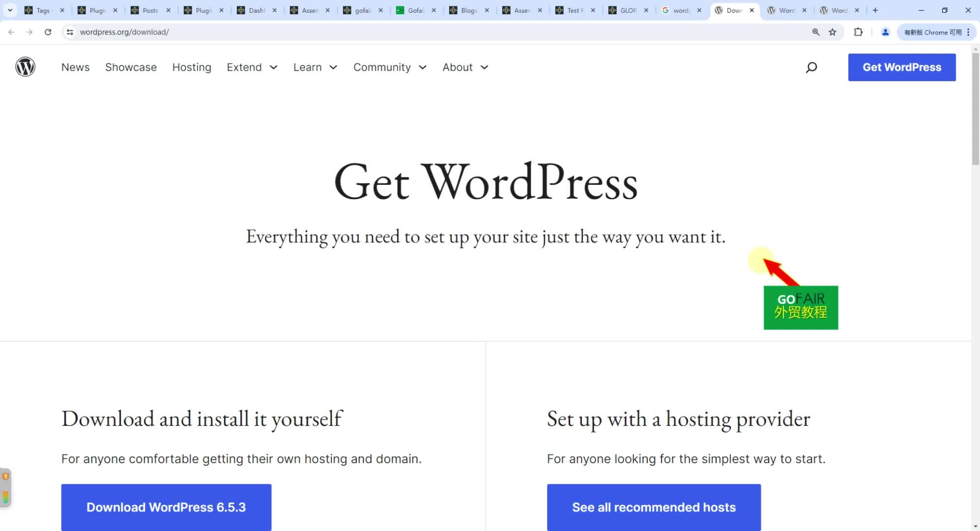This screenshot has width=980, height=531.
Task: Click the WordPress logo icon
Action: [25, 67]
